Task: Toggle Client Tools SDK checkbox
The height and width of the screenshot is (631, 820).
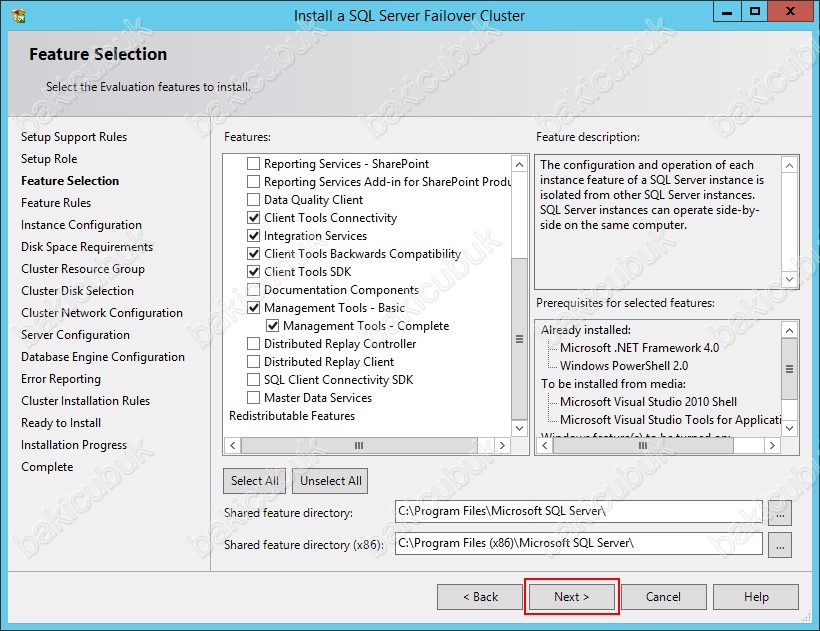Action: click(253, 272)
